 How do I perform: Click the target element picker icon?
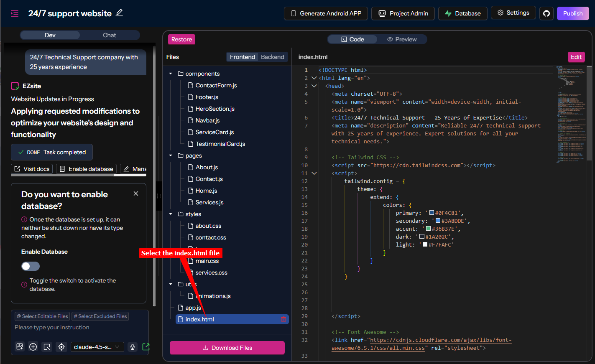[x=61, y=347]
